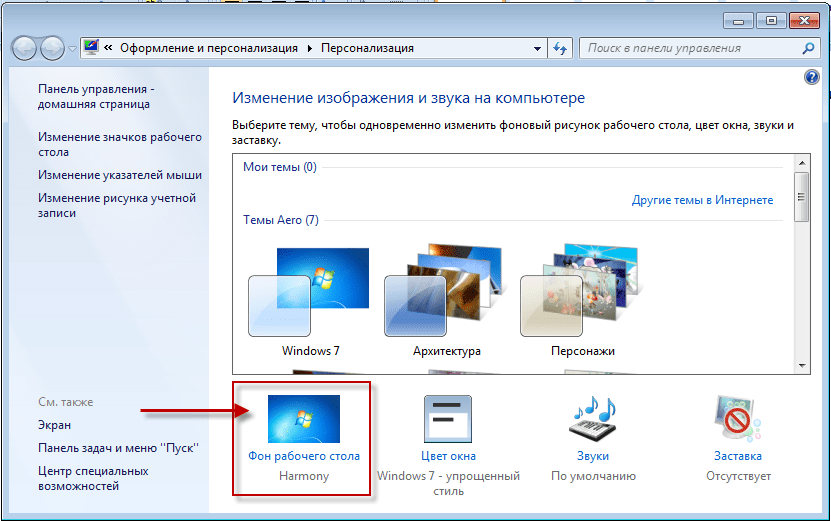831x521 pixels.
Task: Click the refresh arrows button beside address bar
Action: [560, 48]
